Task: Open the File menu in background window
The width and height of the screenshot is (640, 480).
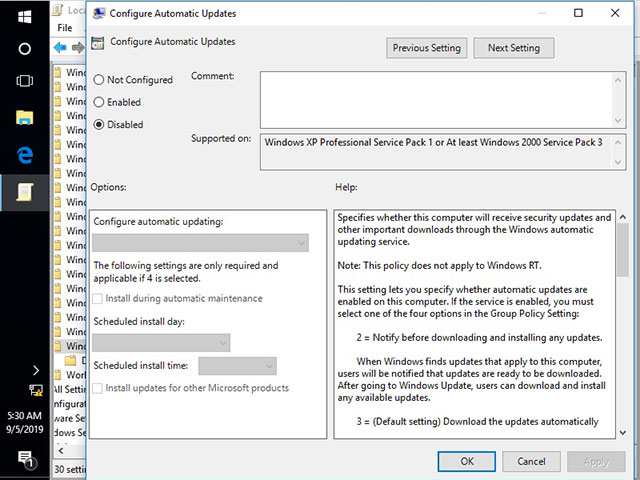Action: click(64, 28)
